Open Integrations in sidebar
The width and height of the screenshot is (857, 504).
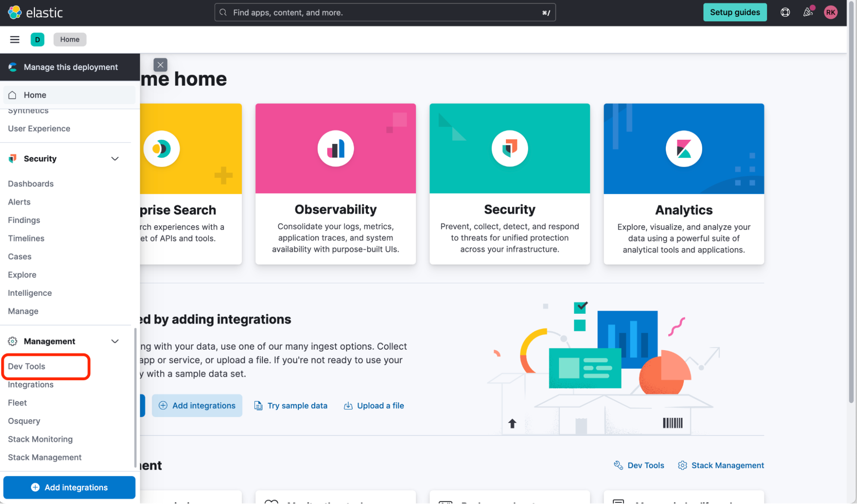point(31,384)
